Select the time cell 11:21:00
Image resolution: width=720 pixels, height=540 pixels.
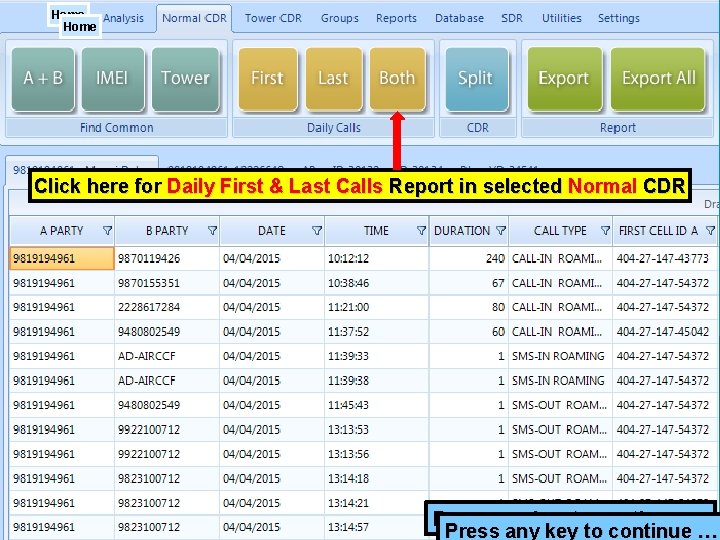pyautogui.click(x=377, y=307)
